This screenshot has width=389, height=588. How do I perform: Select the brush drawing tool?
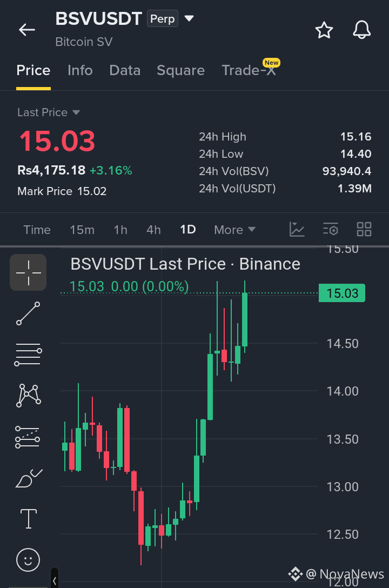click(29, 478)
